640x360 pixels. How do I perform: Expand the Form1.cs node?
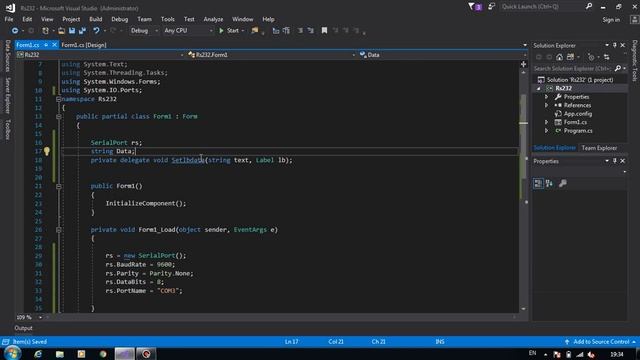[547, 122]
